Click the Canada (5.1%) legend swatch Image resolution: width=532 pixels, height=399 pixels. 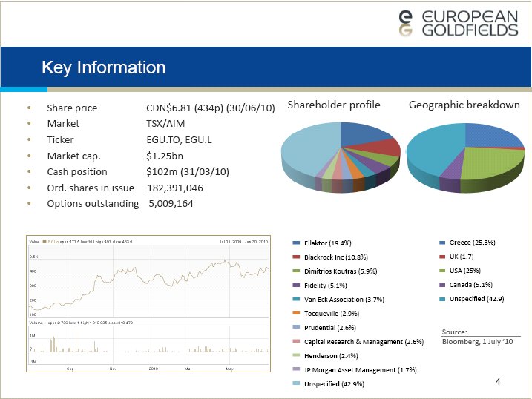click(x=442, y=285)
